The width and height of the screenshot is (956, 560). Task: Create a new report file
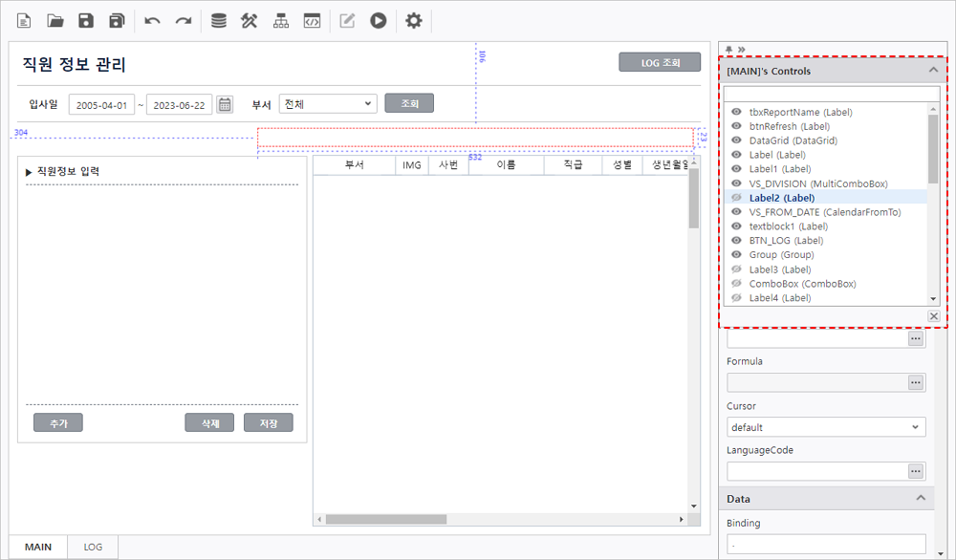tap(24, 20)
